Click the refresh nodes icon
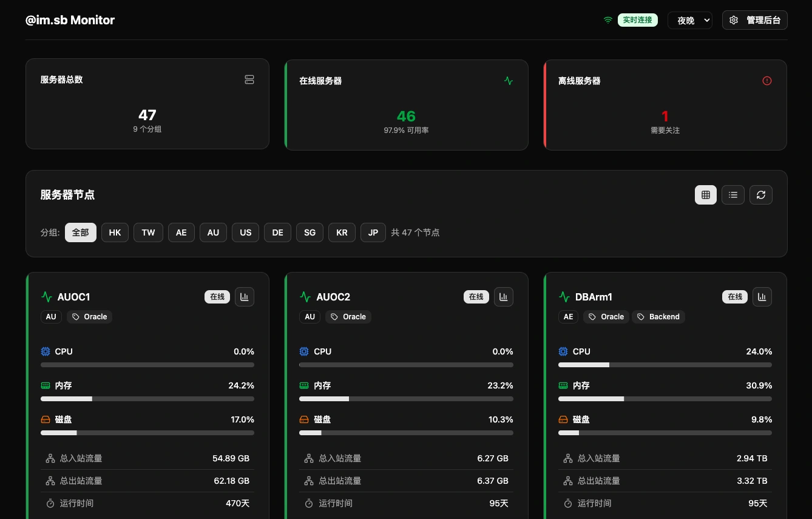This screenshot has width=812, height=519. click(x=761, y=195)
